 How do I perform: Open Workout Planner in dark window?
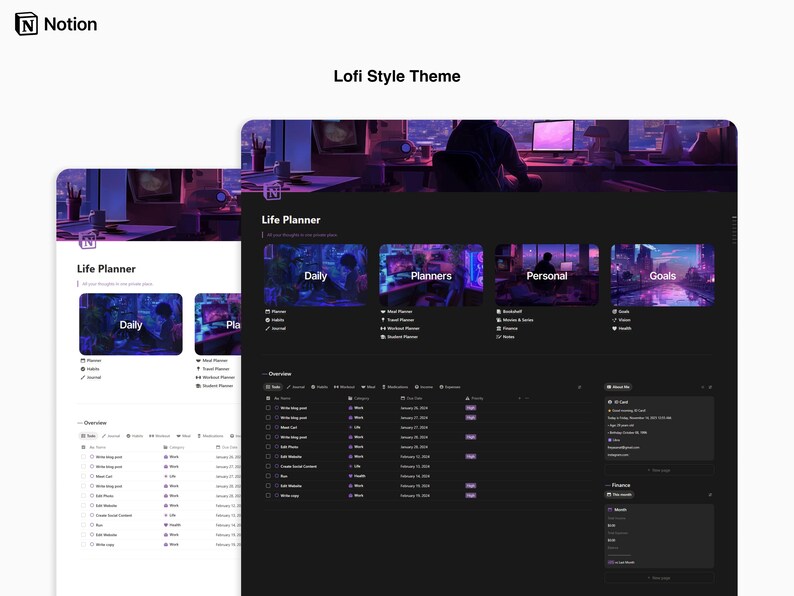[400, 329]
